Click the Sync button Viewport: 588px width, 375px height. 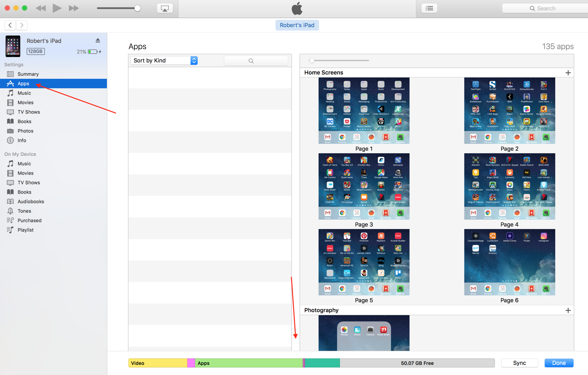point(519,363)
